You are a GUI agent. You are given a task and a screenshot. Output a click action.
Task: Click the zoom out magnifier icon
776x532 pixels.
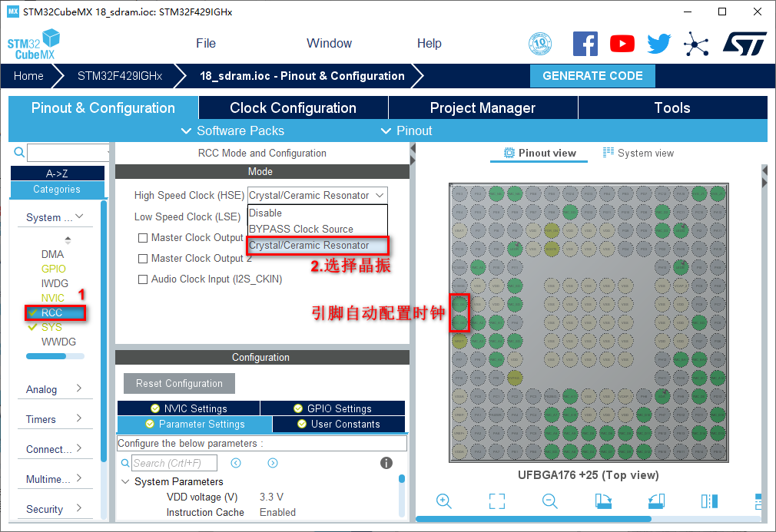point(549,501)
